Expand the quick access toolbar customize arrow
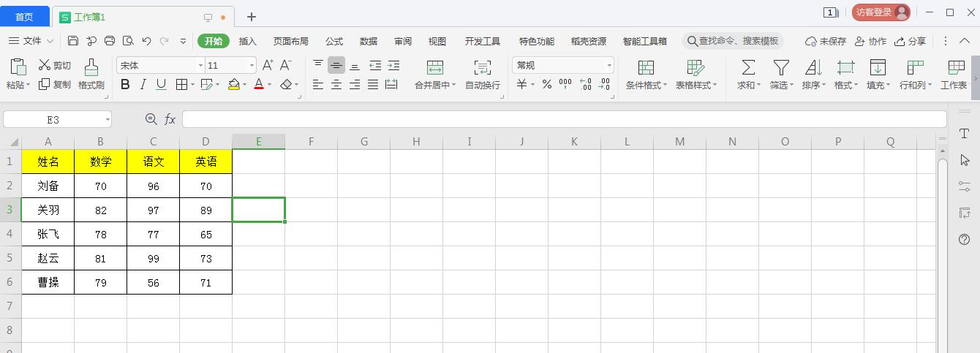This screenshot has width=980, height=353. tap(183, 41)
